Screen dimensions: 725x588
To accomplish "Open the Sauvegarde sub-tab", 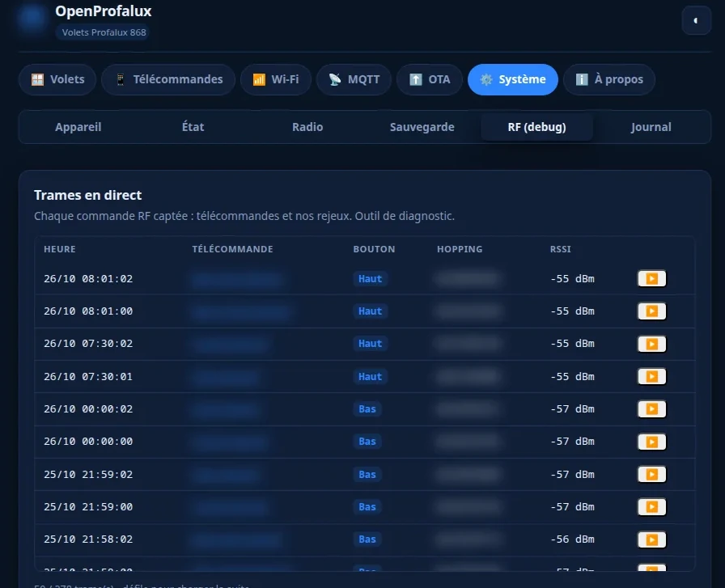I will [422, 127].
